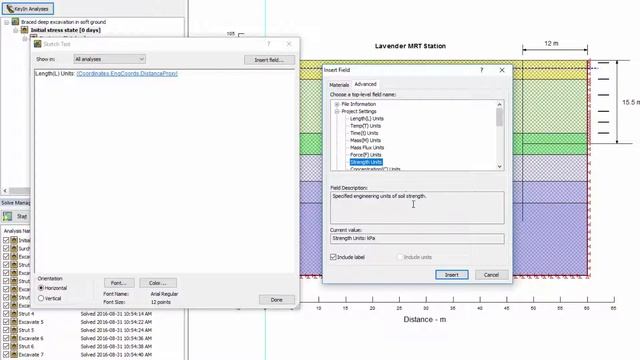Switch to the Materials tab

click(x=339, y=84)
